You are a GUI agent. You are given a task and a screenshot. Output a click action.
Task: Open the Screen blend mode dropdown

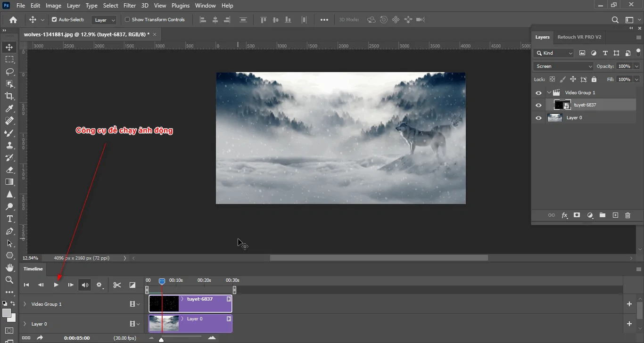click(563, 66)
